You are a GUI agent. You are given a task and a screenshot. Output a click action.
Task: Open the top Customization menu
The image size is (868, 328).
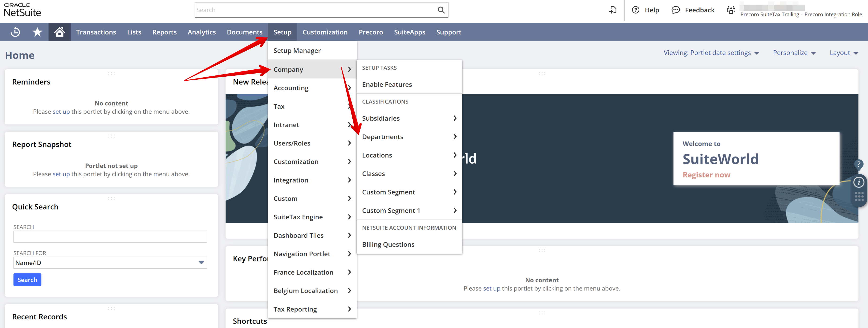(x=325, y=32)
